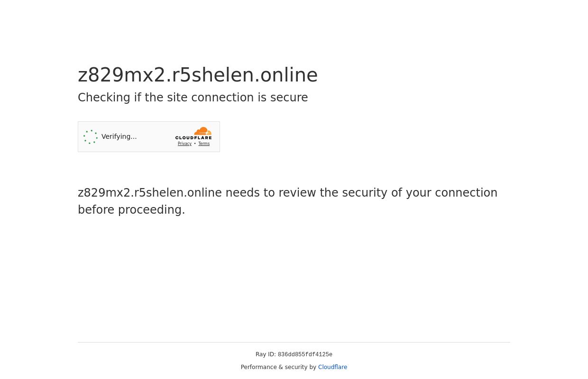Click "of your connection" in body paragraph
This screenshot has width=588, height=379.
coord(444,193)
